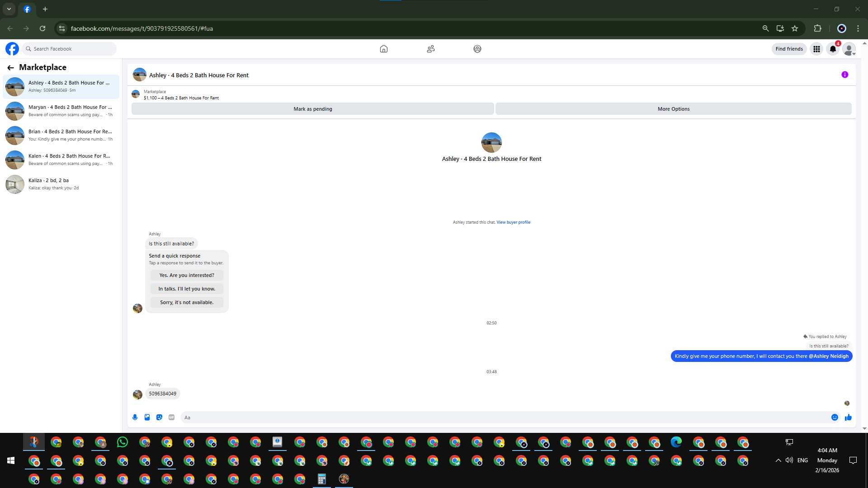Open View buyer profile link
This screenshot has width=868, height=488.
pos(513,222)
